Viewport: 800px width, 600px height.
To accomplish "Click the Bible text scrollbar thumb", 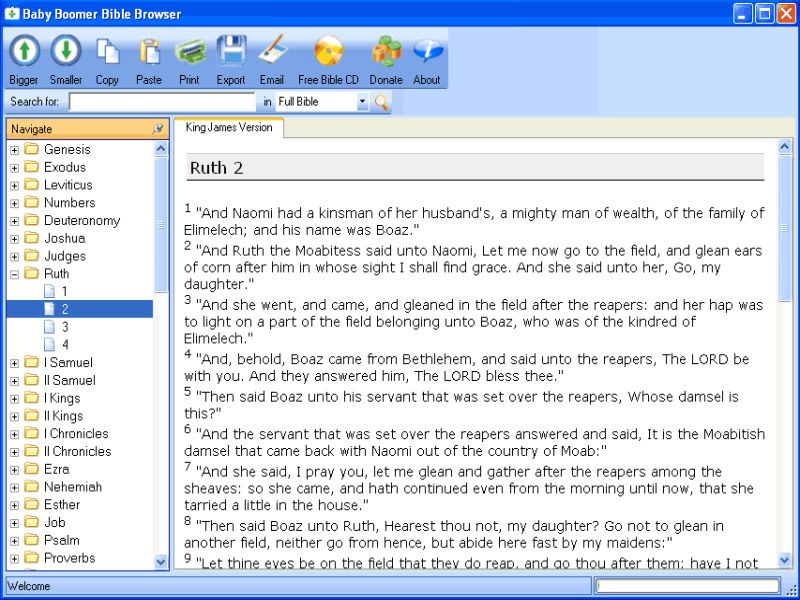I will click(785, 228).
